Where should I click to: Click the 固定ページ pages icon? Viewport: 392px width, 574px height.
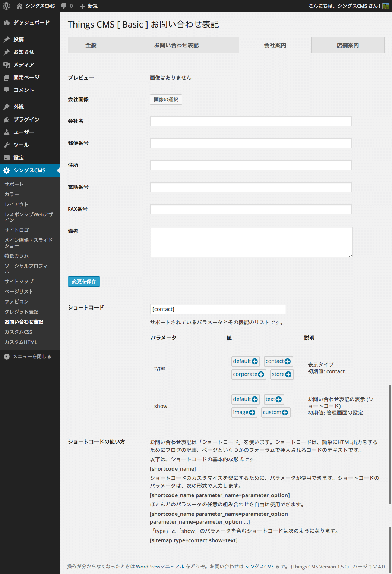click(x=7, y=78)
